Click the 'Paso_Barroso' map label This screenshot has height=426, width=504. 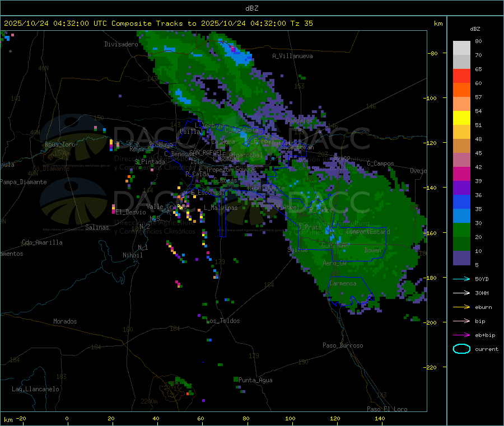[343, 345]
